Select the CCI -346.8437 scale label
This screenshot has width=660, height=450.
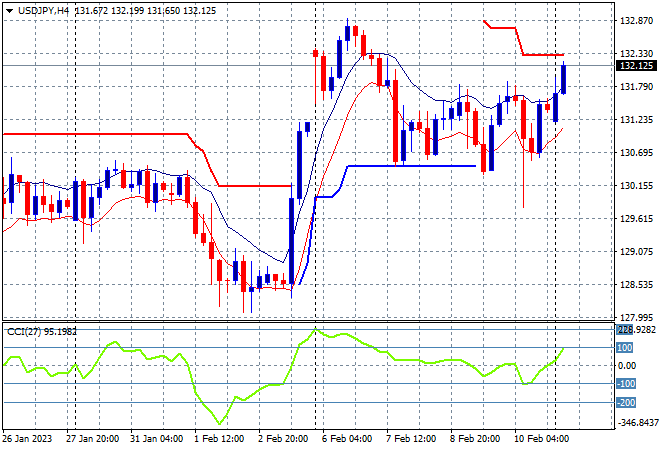pos(637,422)
